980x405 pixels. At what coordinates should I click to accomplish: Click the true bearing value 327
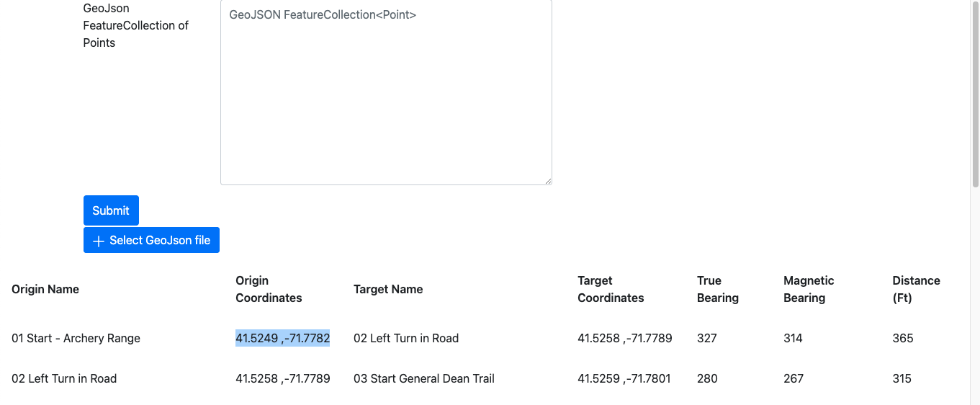point(707,338)
